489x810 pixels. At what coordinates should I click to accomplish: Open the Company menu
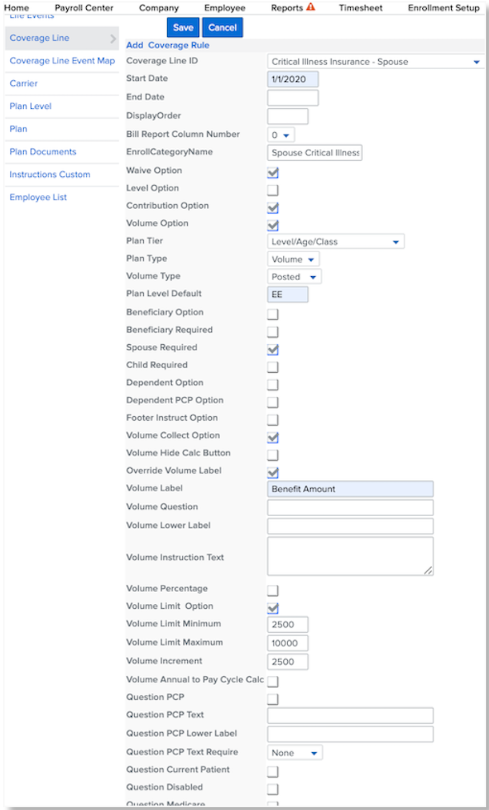point(159,8)
